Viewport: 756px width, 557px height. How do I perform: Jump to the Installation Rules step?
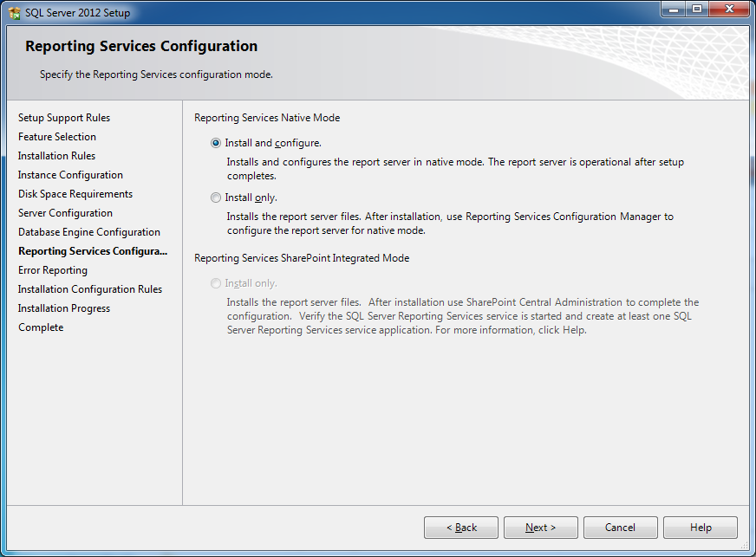56,156
